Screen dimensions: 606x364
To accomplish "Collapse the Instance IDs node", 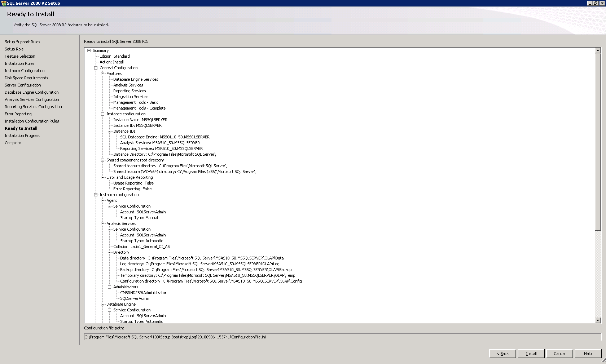I will pyautogui.click(x=109, y=131).
